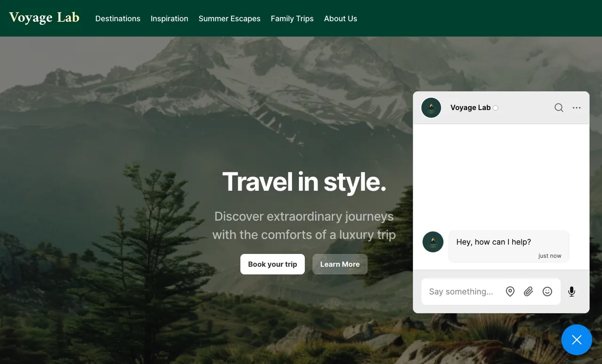Attach a file with the paperclip icon
Viewport: 602px width, 364px height.
[529, 292]
